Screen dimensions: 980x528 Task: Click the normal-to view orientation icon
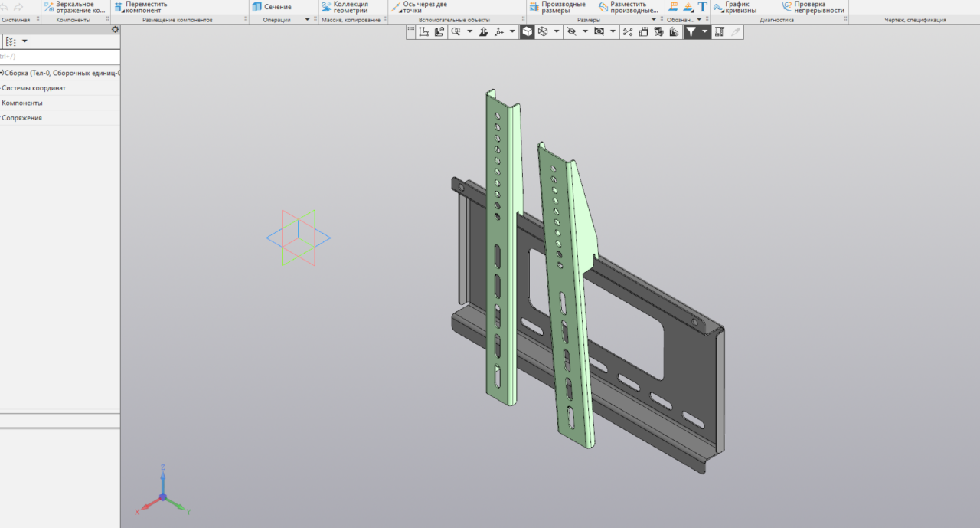click(483, 31)
